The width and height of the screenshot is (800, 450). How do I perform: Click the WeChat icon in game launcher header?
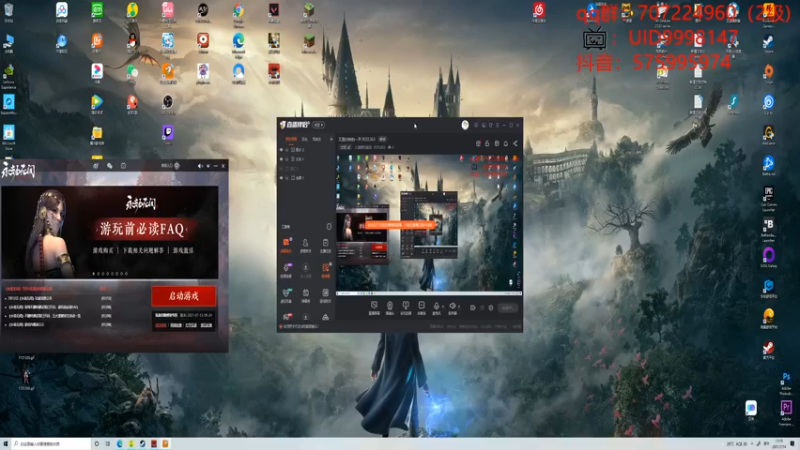click(x=109, y=166)
